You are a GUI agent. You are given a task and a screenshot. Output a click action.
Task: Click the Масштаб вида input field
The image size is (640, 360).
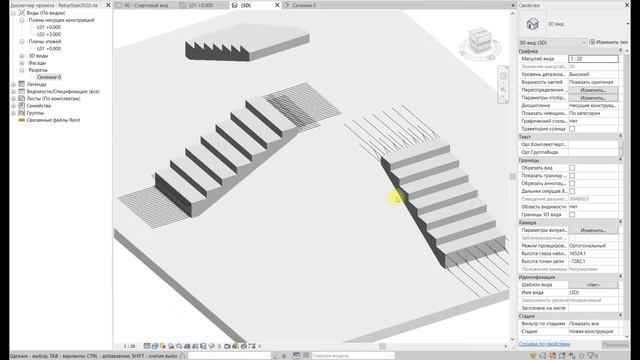click(593, 59)
